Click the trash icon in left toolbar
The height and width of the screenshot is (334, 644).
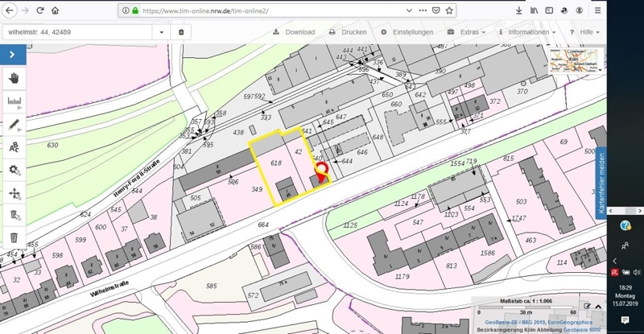pyautogui.click(x=14, y=237)
